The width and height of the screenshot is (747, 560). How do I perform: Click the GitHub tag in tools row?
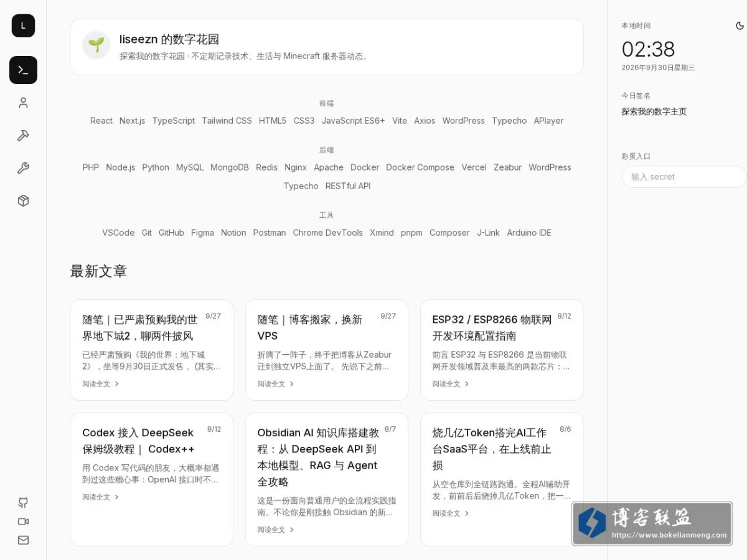pyautogui.click(x=171, y=233)
